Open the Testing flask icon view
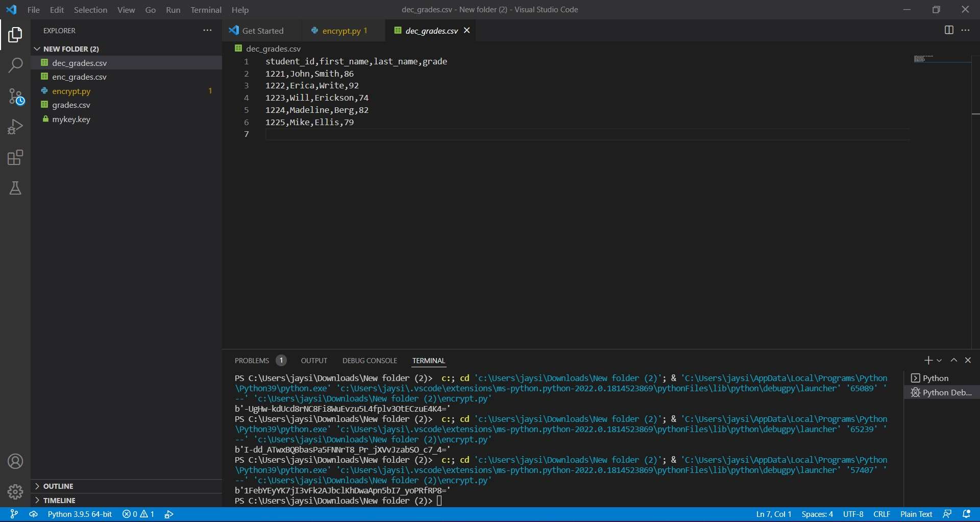 tap(15, 188)
